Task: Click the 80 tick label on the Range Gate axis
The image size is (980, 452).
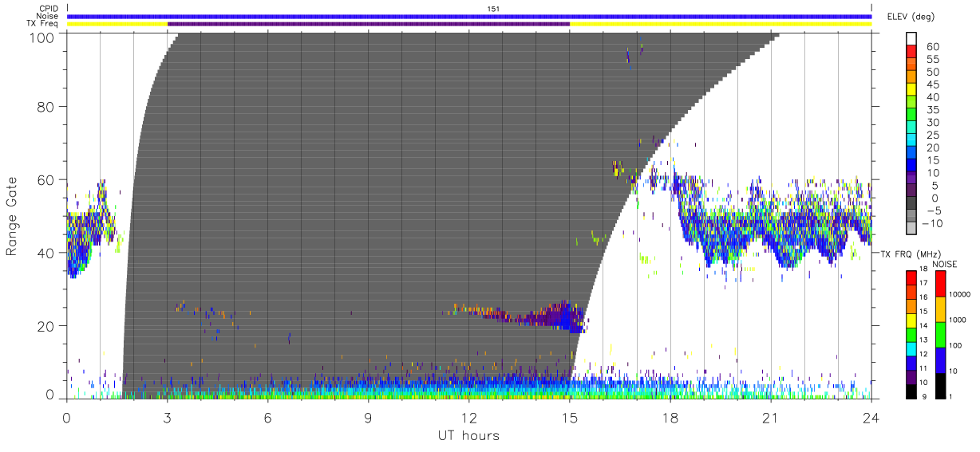Action: point(47,106)
